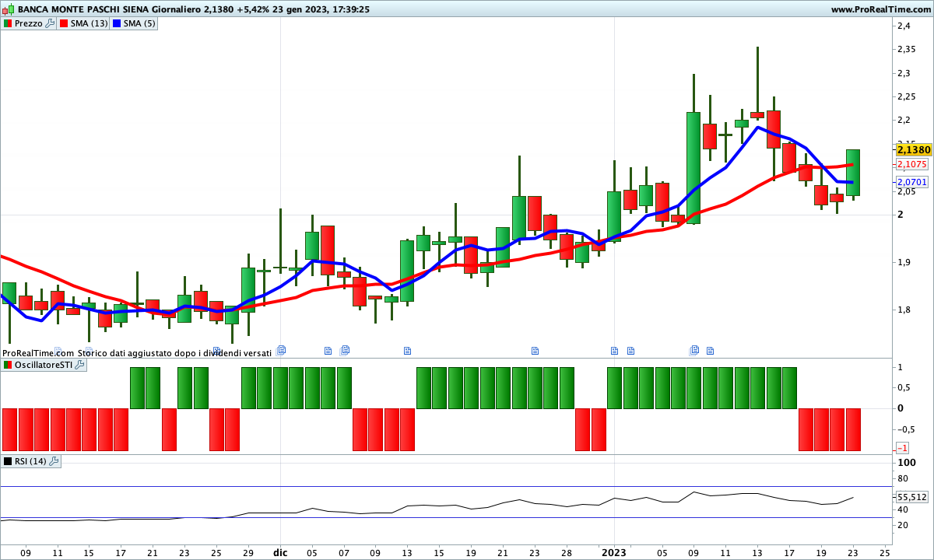Open OscillatoreSTI settings wrench icon
Screen dimensions: 934x560
pos(79,365)
